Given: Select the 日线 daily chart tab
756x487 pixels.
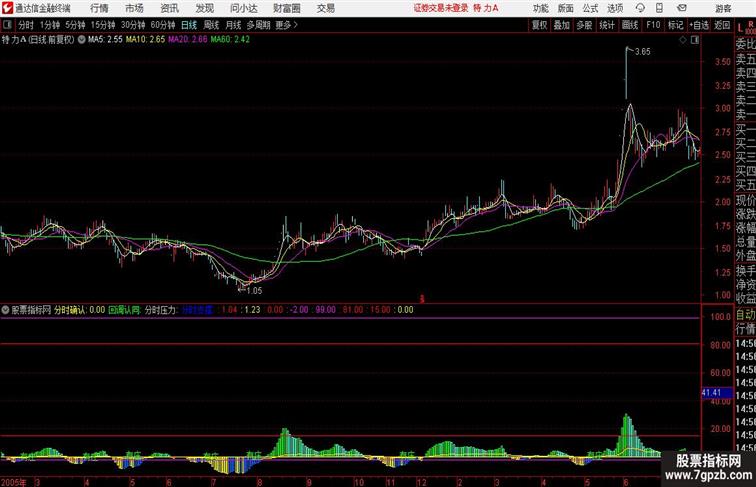Looking at the screenshot, I should pos(189,25).
